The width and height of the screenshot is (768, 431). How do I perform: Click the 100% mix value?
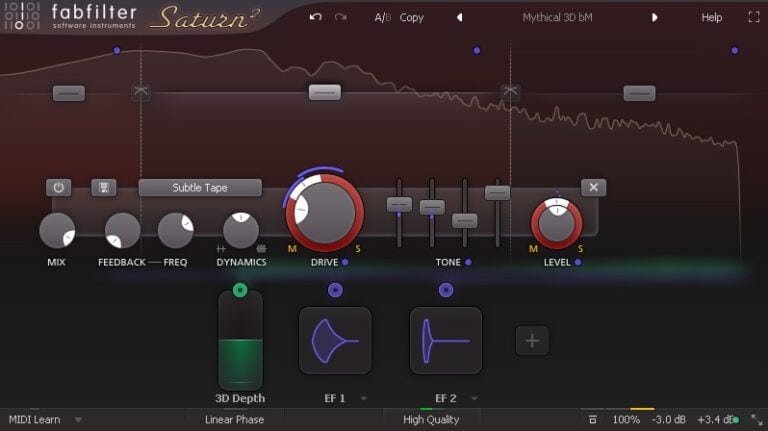click(626, 420)
